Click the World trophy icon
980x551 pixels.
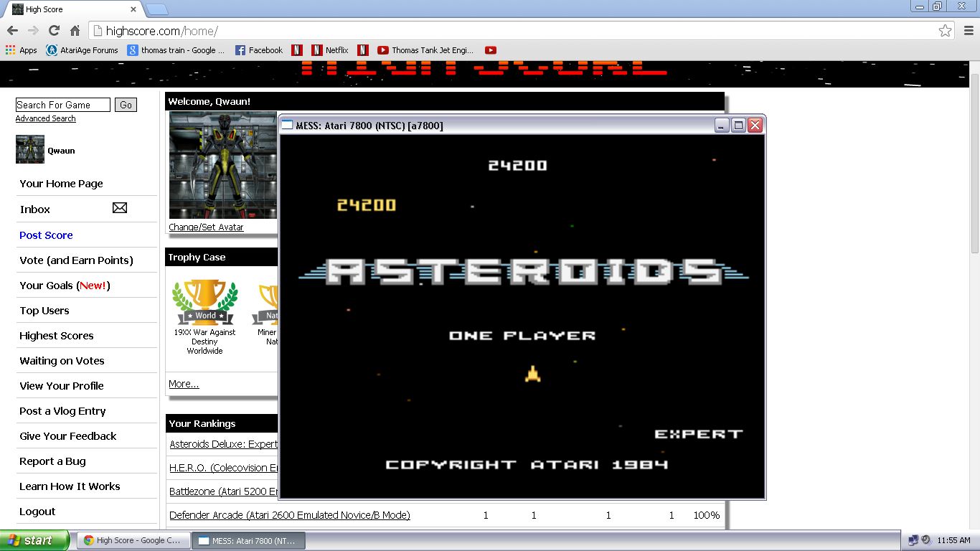(x=205, y=302)
